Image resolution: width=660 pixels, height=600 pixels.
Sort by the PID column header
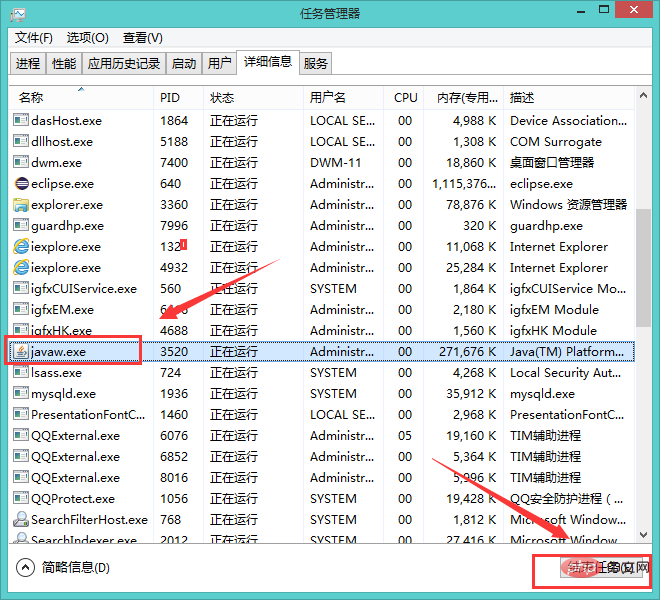(x=178, y=98)
